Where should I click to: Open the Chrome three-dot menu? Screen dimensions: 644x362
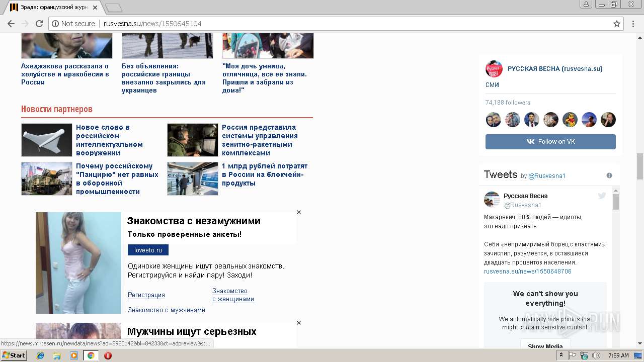point(633,24)
